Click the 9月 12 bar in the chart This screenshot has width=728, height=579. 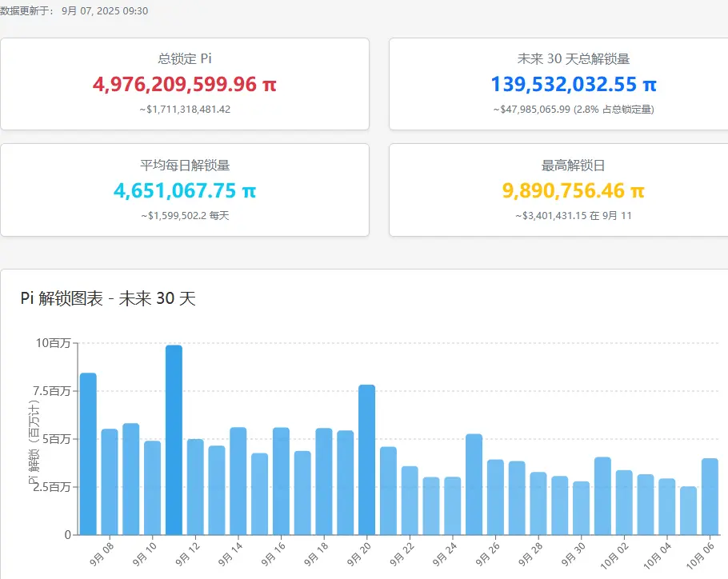(x=195, y=487)
